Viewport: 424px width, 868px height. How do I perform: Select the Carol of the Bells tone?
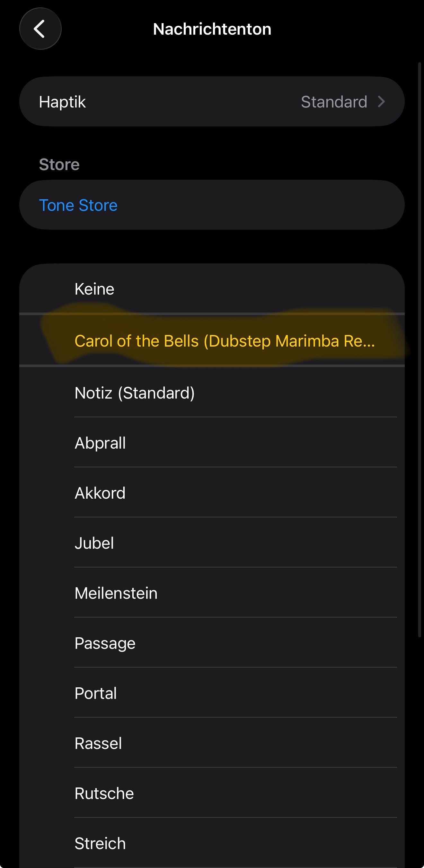224,341
